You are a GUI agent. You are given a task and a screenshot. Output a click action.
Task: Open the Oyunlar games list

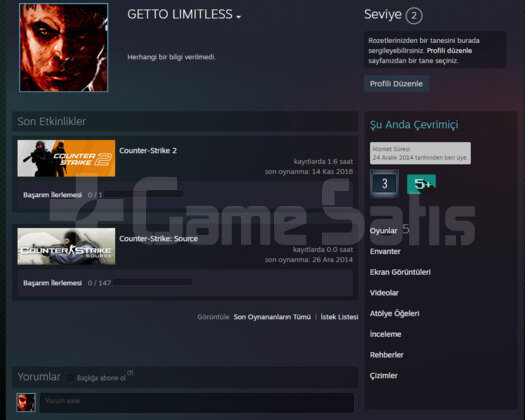pos(383,231)
